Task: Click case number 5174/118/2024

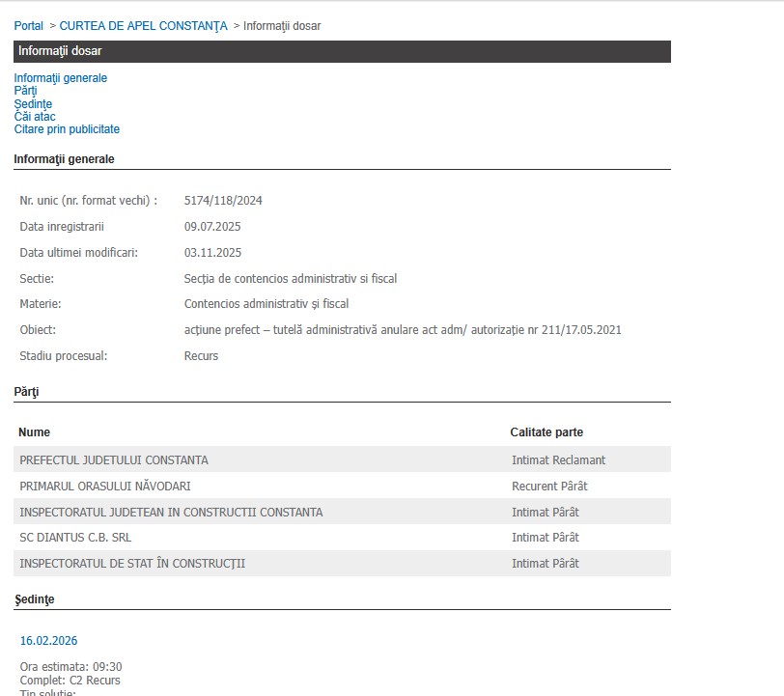Action: click(x=223, y=201)
